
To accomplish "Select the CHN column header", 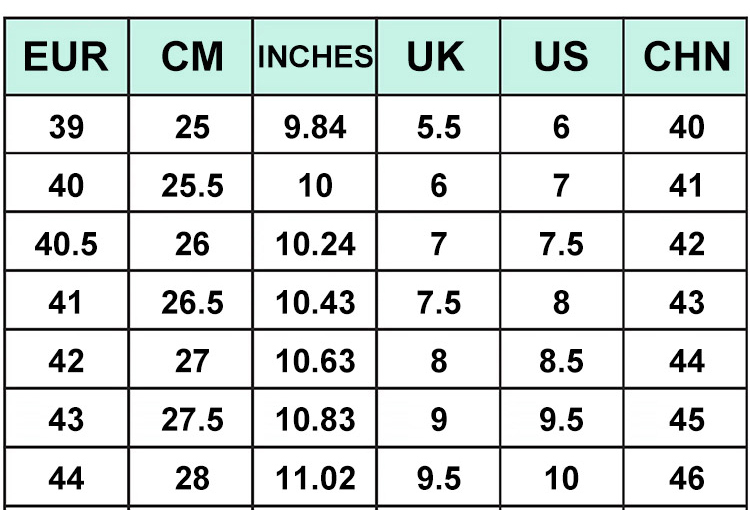I will coord(687,57).
